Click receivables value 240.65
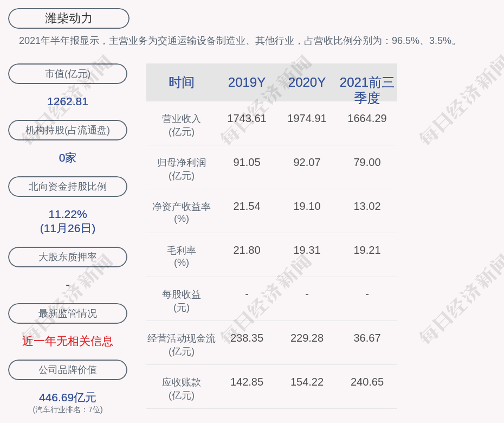Viewport: 504px width, 423px height. [367, 382]
